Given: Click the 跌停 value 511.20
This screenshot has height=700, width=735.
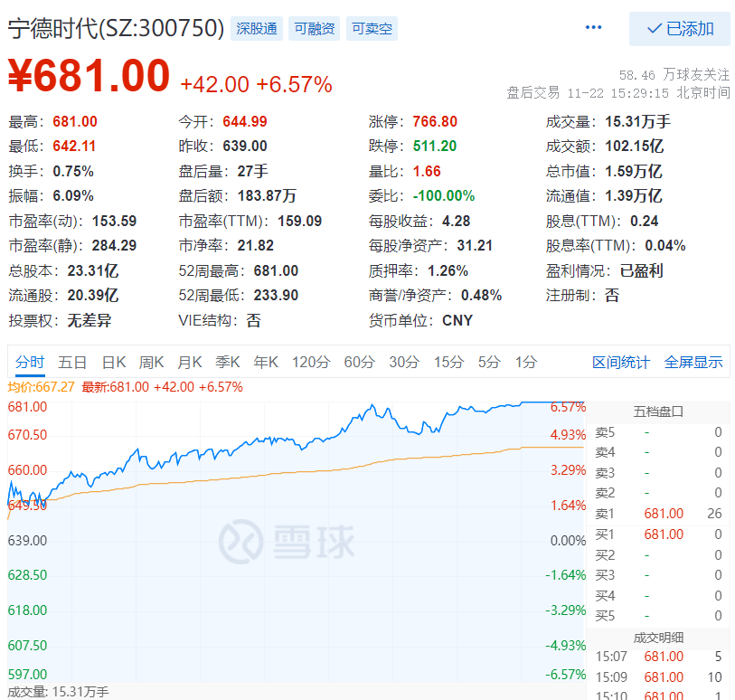Looking at the screenshot, I should click(435, 147).
